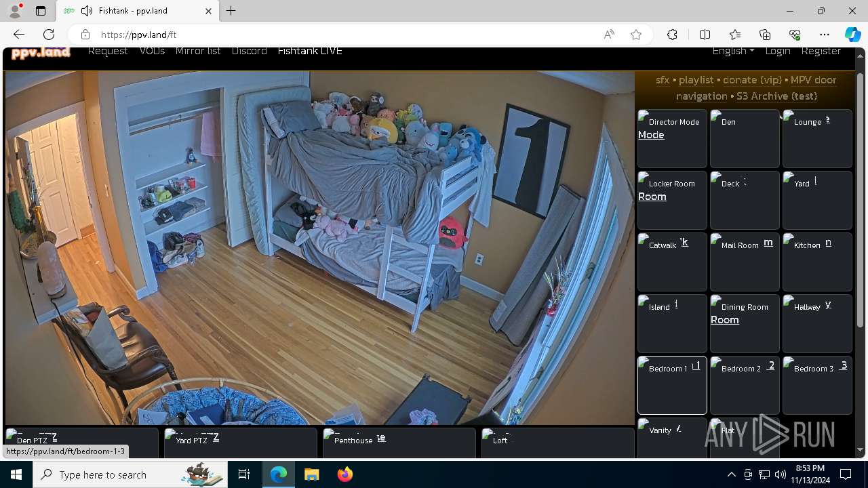Select the Loft camera tile
Viewport: 868px width, 488px height.
click(x=557, y=443)
